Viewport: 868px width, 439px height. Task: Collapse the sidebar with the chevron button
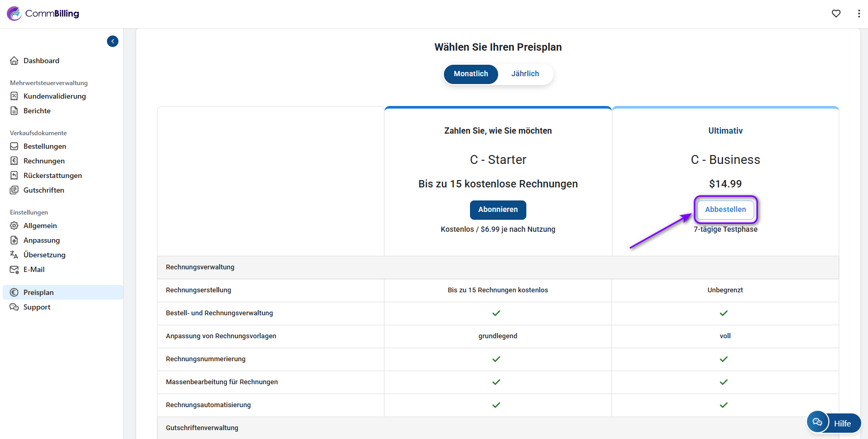point(113,41)
